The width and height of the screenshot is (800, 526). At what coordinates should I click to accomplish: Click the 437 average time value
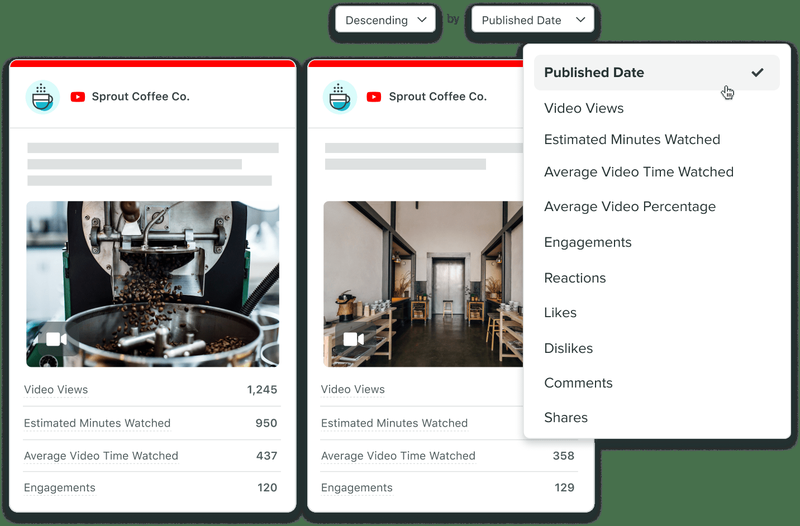267,456
